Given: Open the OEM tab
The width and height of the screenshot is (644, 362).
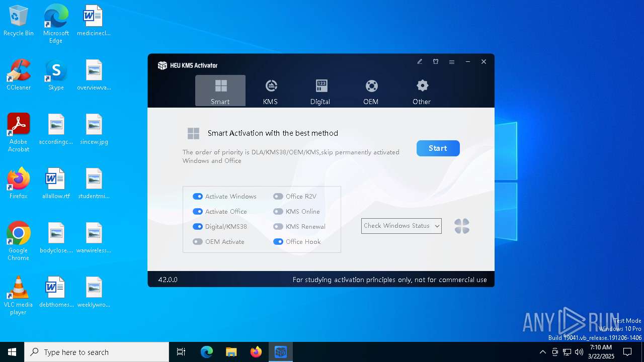Looking at the screenshot, I should click(x=371, y=90).
